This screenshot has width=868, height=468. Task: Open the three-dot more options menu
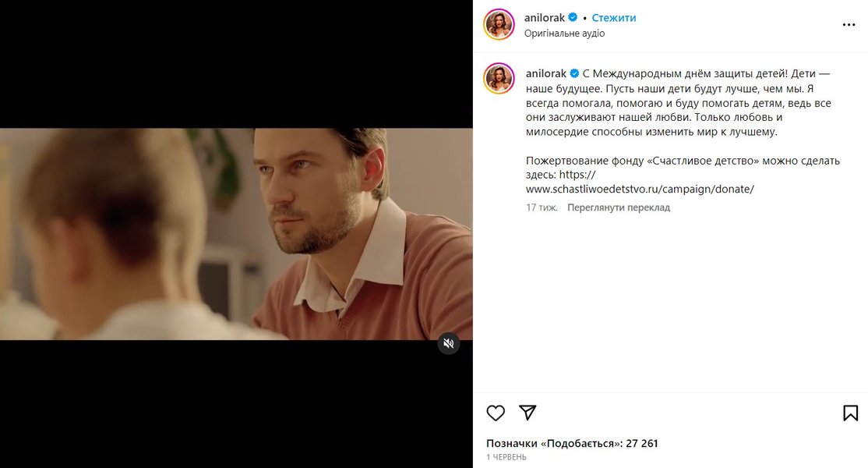[x=849, y=25]
